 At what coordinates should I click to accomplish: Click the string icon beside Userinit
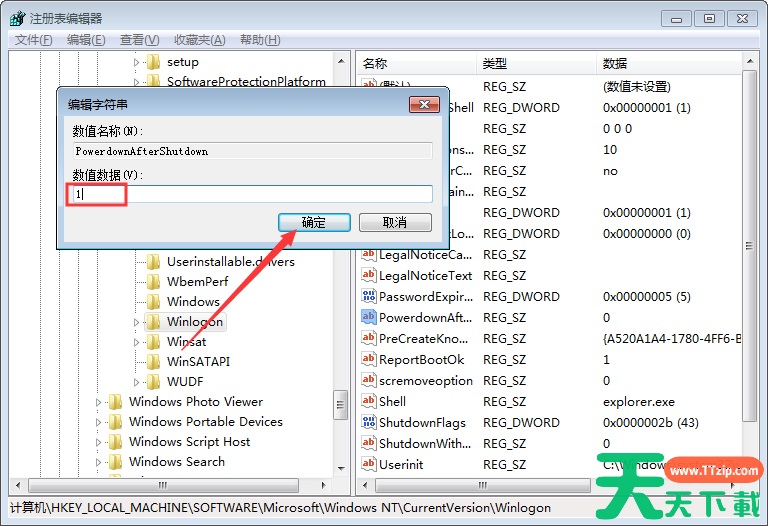[368, 464]
